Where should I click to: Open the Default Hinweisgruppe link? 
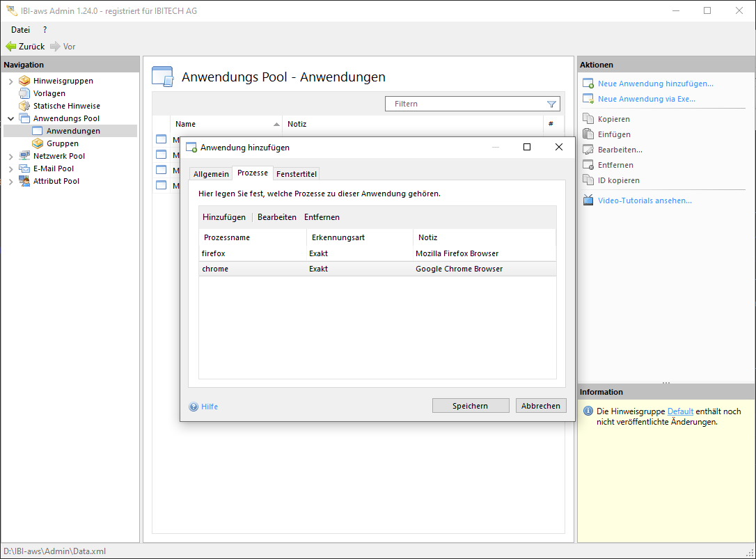pos(680,411)
